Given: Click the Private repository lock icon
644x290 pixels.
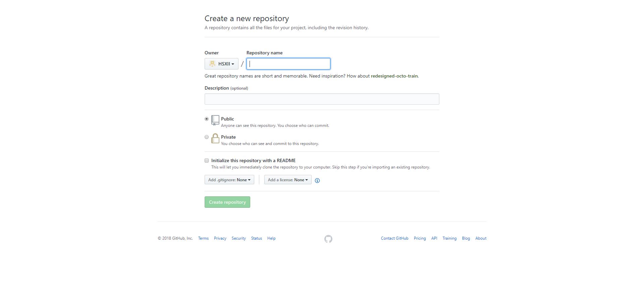Looking at the screenshot, I should [x=215, y=138].
